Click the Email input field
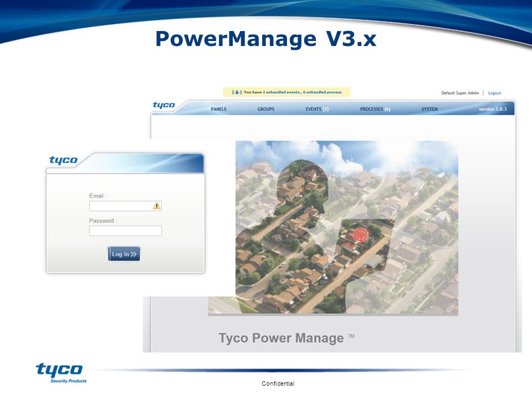Image resolution: width=532 pixels, height=399 pixels. tap(125, 206)
